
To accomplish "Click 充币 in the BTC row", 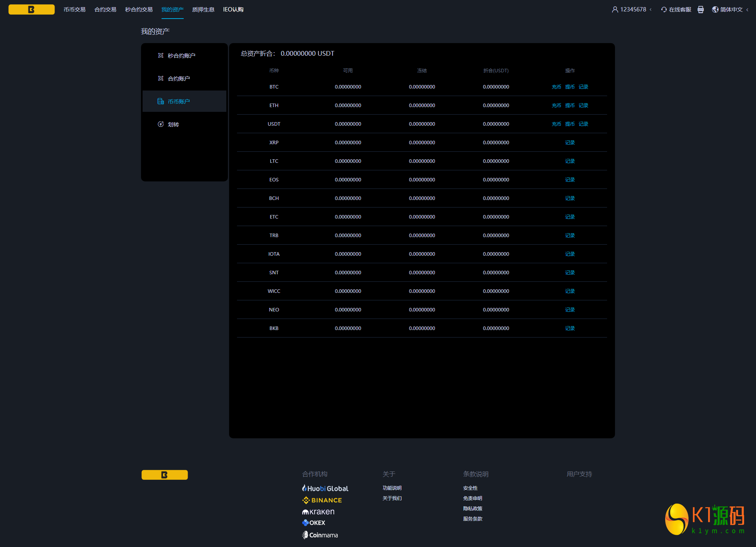I will pyautogui.click(x=557, y=87).
